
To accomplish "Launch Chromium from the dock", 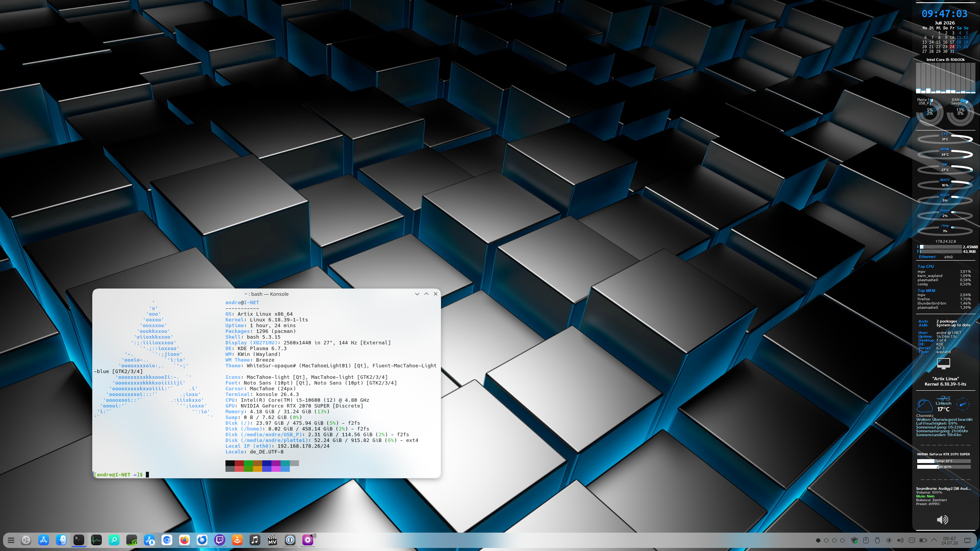I will [x=167, y=540].
